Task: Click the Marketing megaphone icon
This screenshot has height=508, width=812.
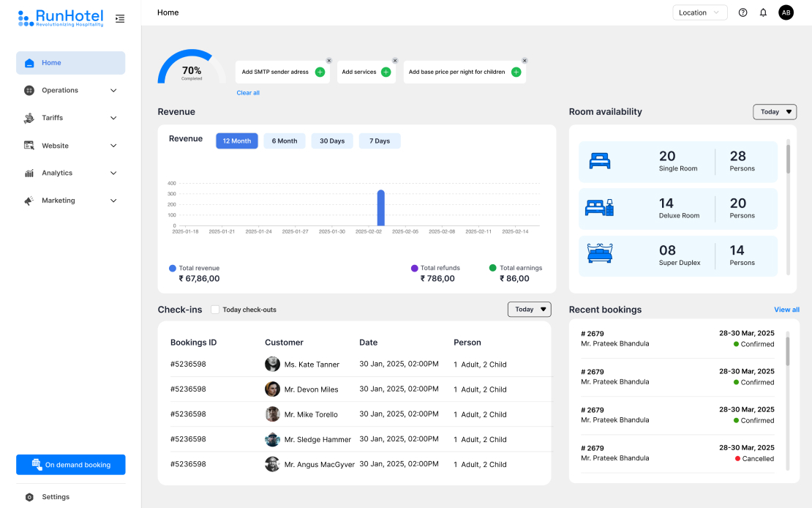Action: click(29, 201)
